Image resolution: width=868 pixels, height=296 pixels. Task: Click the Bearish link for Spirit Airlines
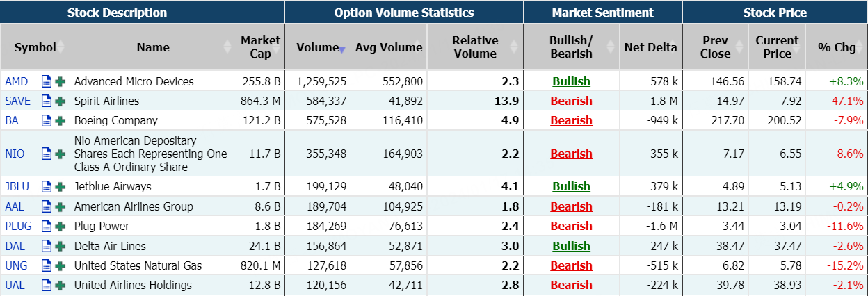[x=571, y=101]
